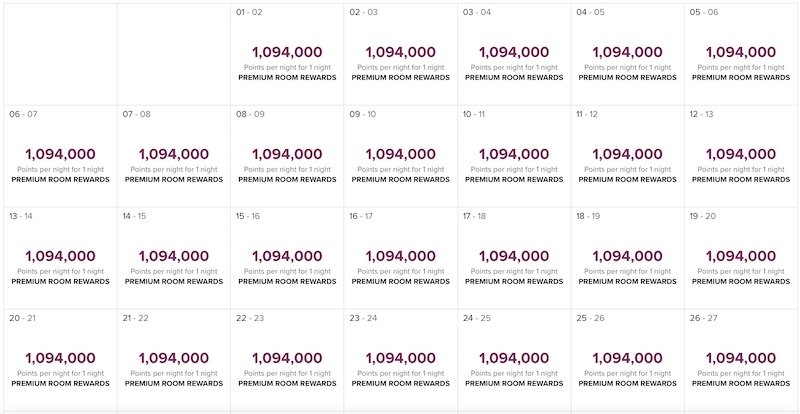800x414 pixels.
Task: Choose the 22 - 23 night reward
Action: coord(287,360)
